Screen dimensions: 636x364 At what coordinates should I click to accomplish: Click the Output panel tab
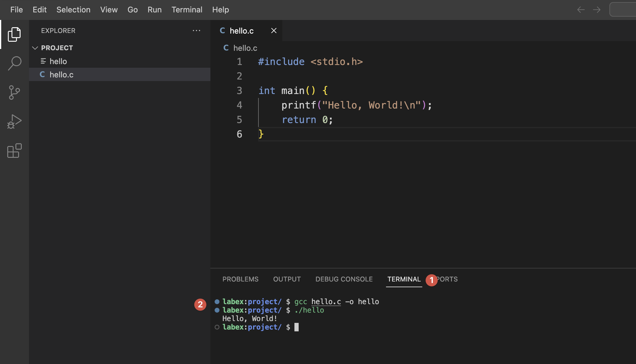point(287,279)
